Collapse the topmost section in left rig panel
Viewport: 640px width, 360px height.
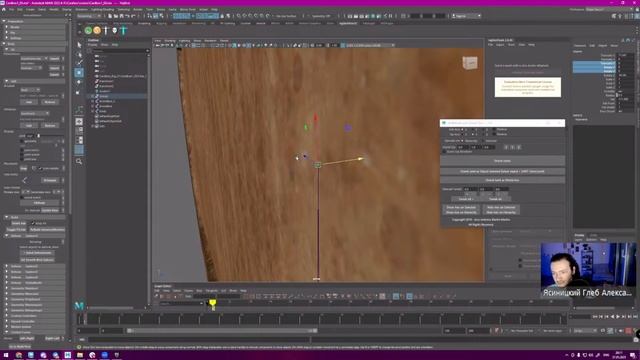click(4, 21)
